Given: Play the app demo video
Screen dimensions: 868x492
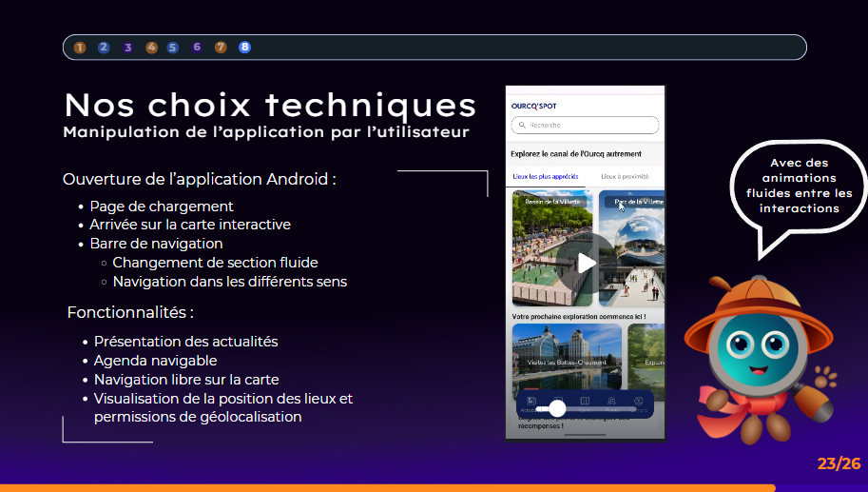Looking at the screenshot, I should click(587, 263).
